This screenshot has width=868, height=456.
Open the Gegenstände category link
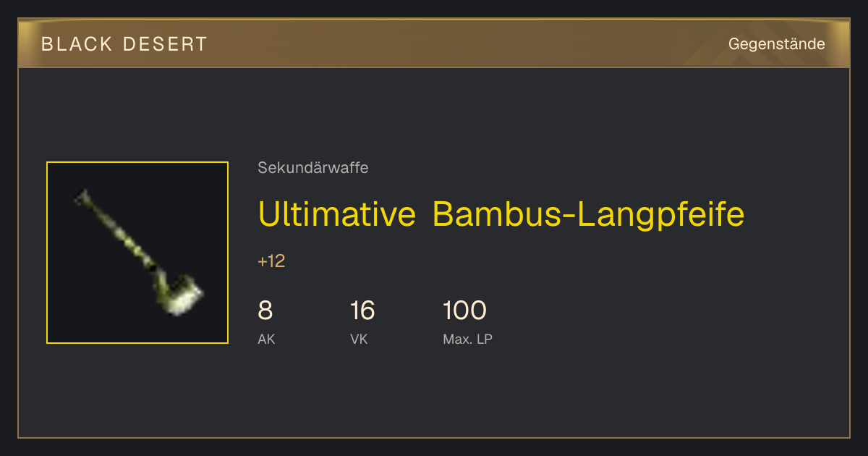point(776,44)
